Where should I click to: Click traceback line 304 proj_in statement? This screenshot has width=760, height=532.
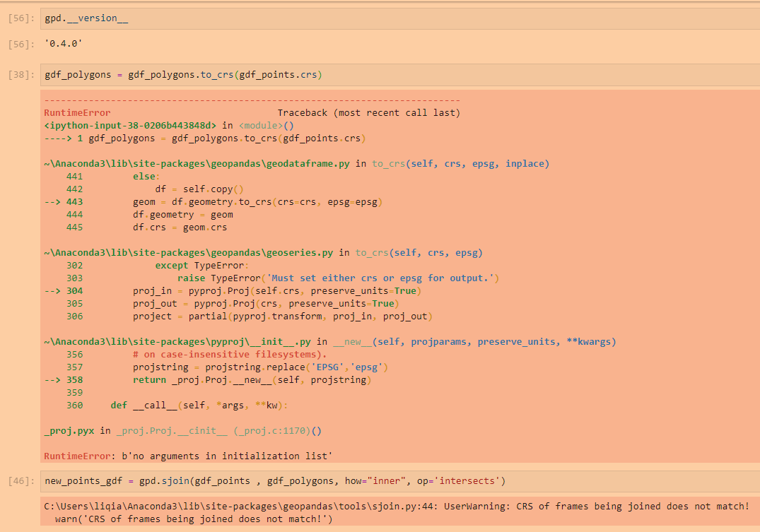(233, 291)
